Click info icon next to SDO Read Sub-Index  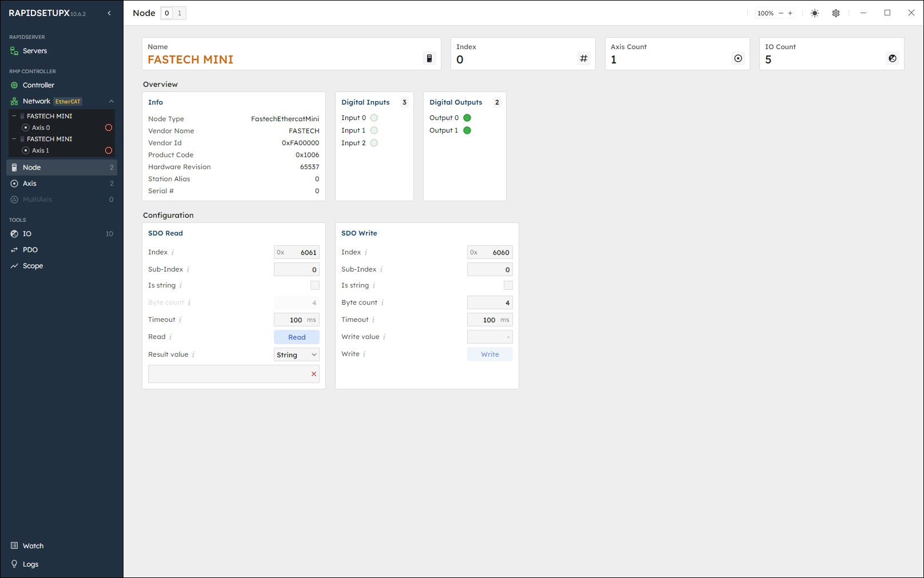(188, 269)
